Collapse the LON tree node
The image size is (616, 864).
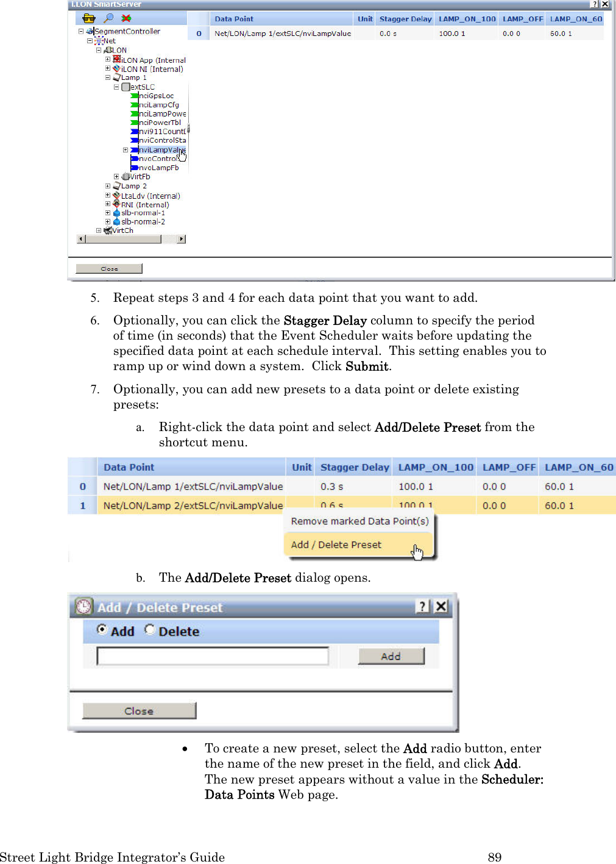99,50
